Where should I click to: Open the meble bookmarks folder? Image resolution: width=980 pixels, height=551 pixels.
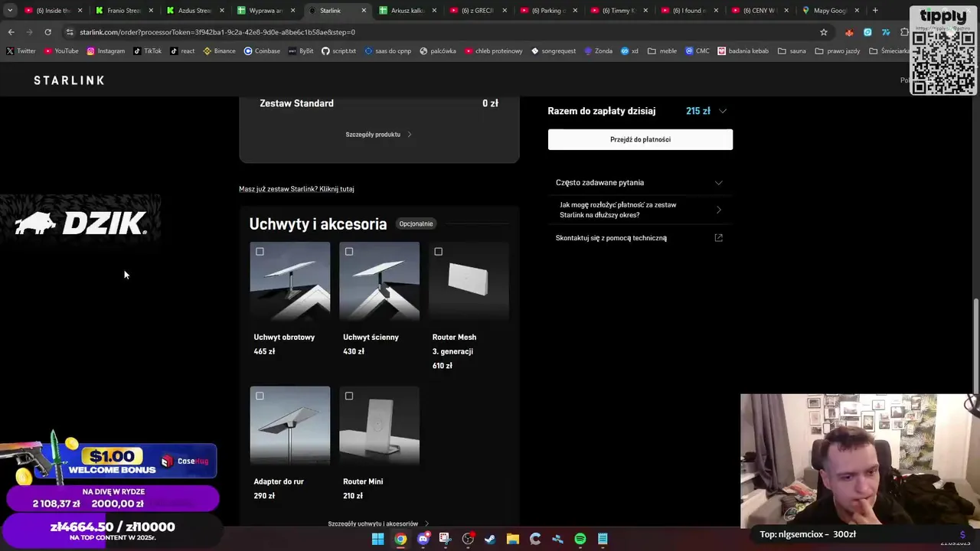(662, 51)
